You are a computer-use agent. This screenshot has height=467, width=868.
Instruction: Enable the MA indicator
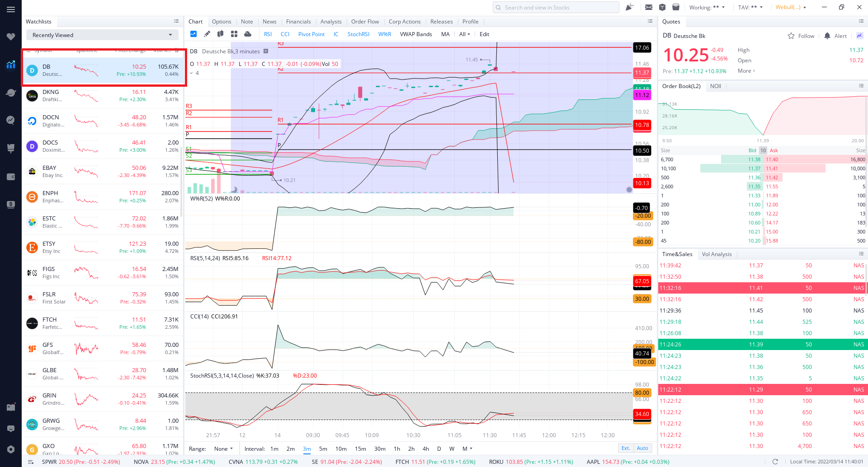(445, 34)
